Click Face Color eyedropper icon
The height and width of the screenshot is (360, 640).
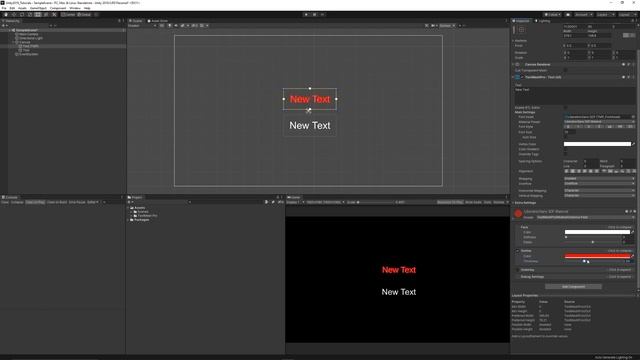633,232
